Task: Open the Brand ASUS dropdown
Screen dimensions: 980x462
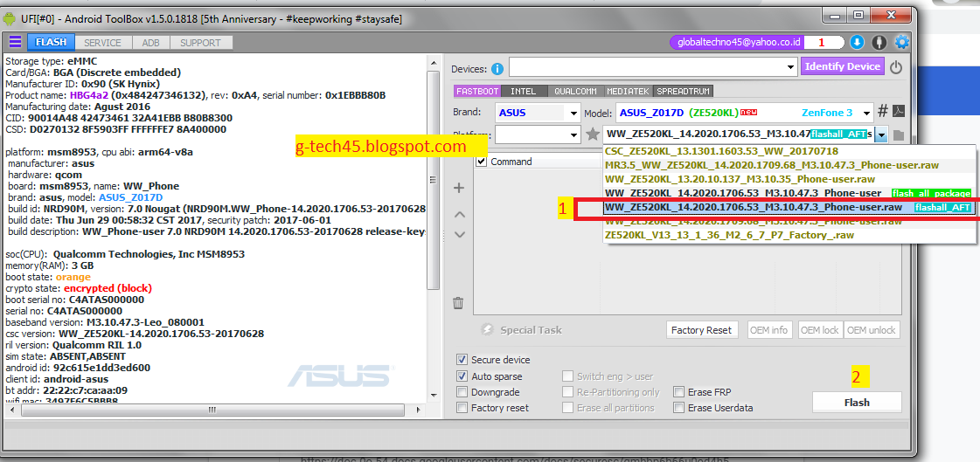Action: [573, 113]
